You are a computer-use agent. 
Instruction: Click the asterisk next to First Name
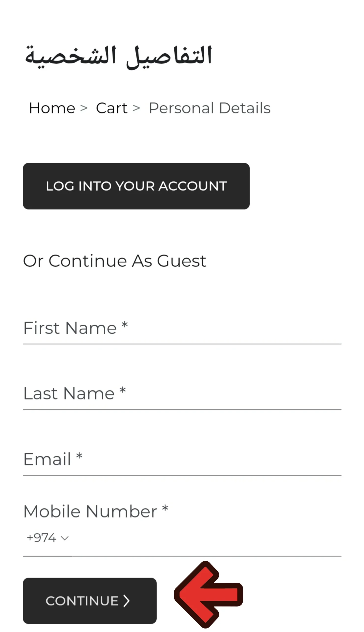pyautogui.click(x=124, y=326)
